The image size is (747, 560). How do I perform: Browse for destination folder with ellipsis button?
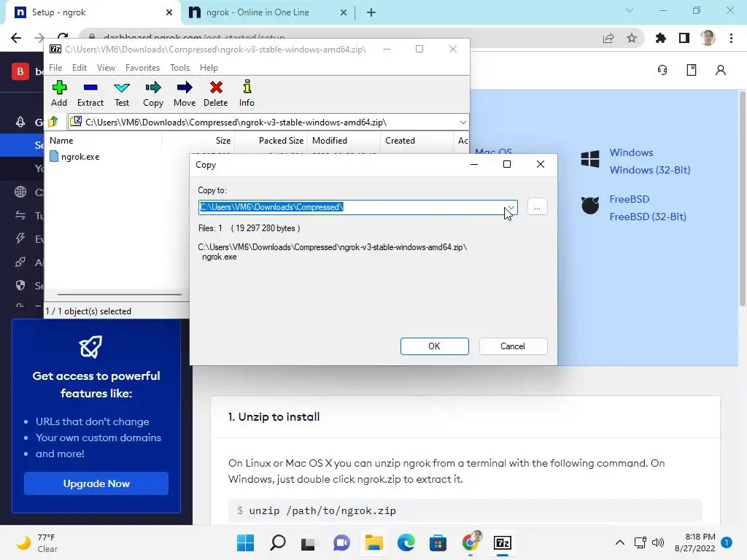tap(538, 208)
